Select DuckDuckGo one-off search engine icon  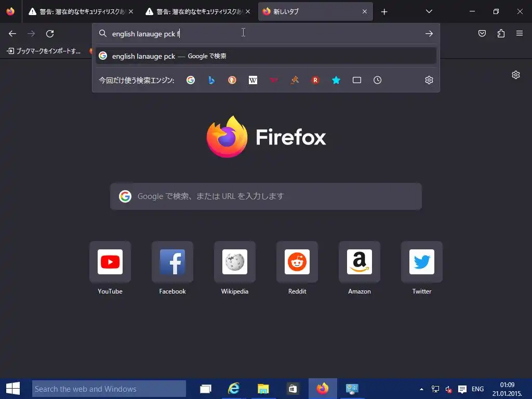pyautogui.click(x=232, y=80)
